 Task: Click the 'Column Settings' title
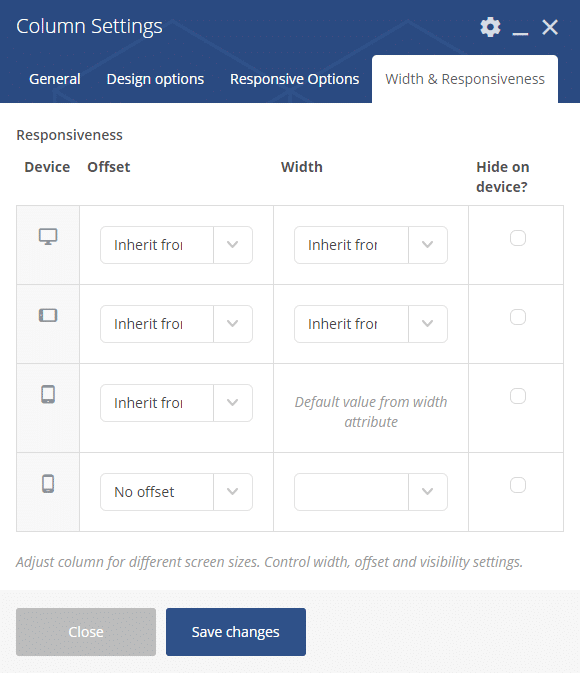click(x=89, y=27)
